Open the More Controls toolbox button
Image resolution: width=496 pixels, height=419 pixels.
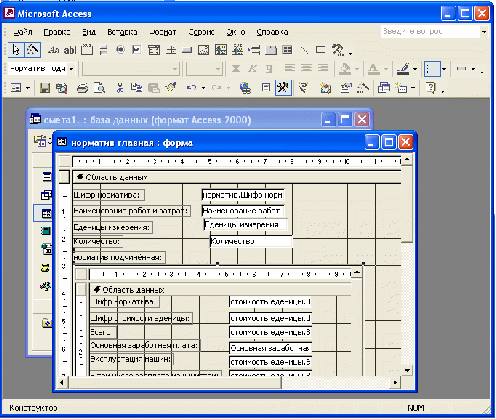(338, 50)
